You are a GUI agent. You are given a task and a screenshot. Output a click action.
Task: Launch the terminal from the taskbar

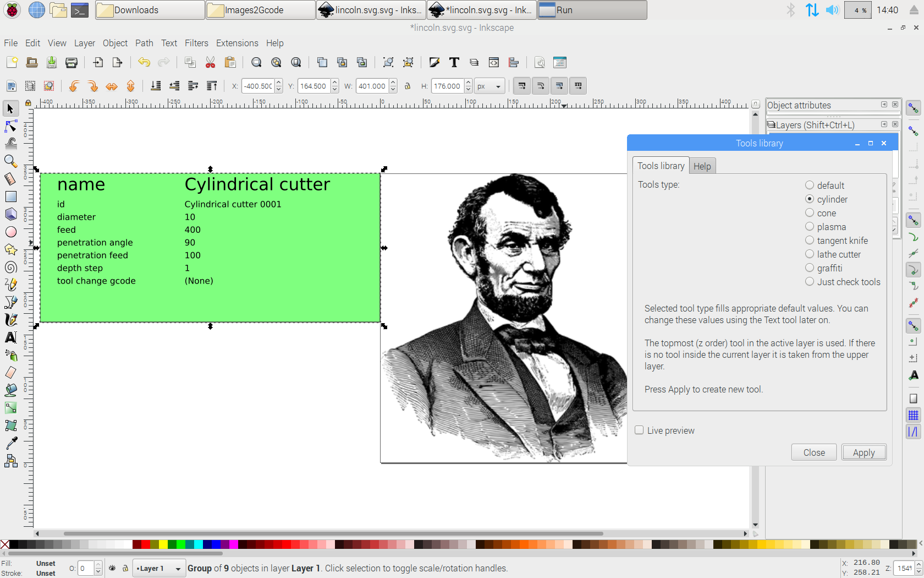(80, 10)
